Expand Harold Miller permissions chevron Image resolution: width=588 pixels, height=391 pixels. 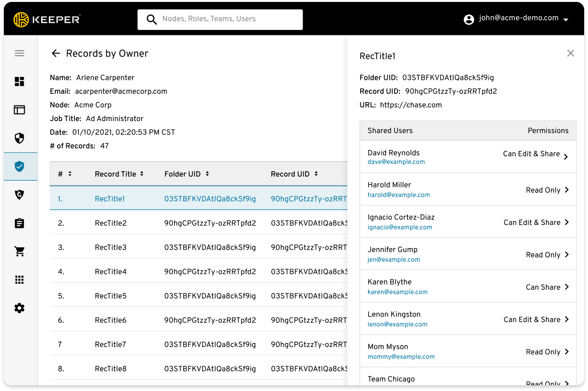(x=567, y=190)
